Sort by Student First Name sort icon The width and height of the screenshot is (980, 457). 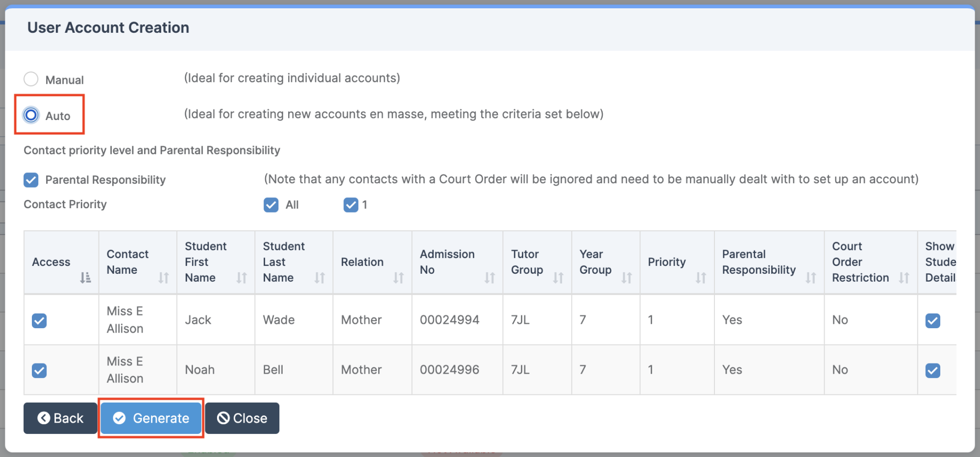pos(242,278)
